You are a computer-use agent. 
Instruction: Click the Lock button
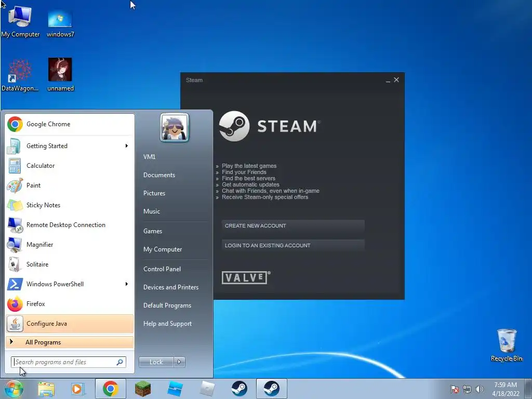(x=156, y=362)
